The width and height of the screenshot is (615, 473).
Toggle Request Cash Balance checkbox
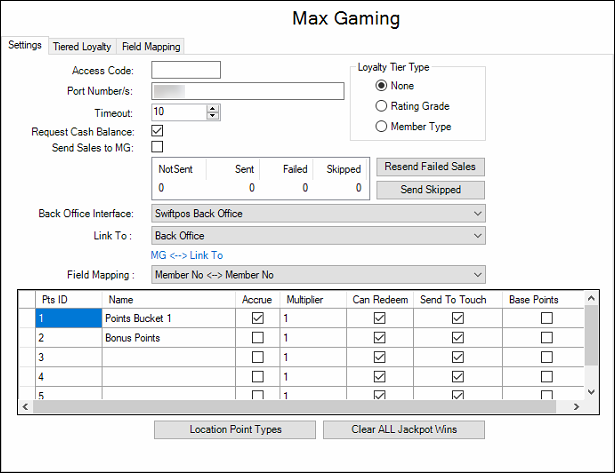[x=157, y=131]
